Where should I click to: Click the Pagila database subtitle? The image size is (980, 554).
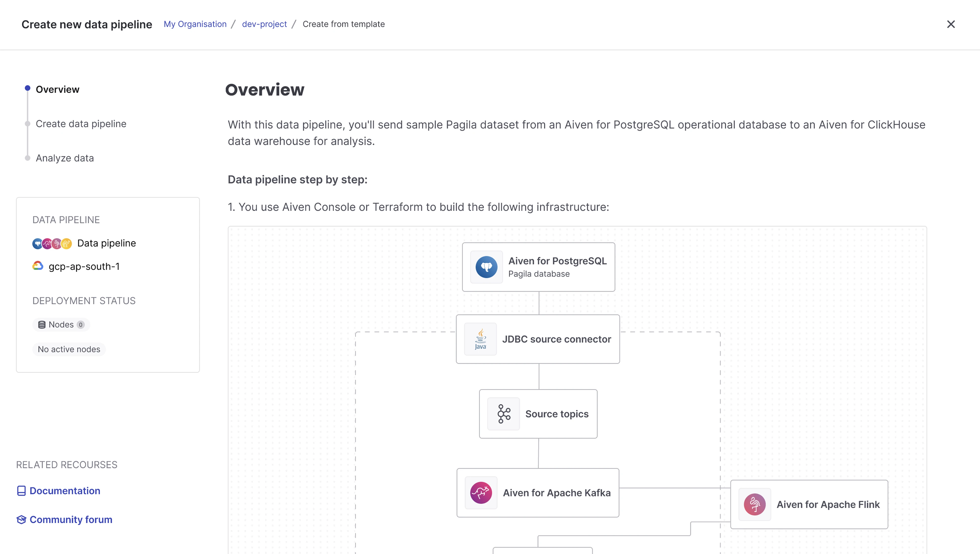(x=539, y=274)
